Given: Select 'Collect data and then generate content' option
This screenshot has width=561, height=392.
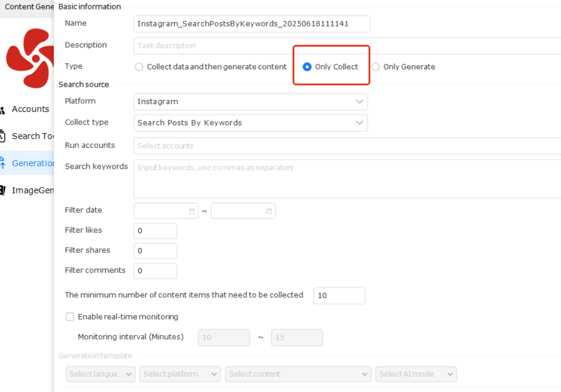Looking at the screenshot, I should [139, 67].
